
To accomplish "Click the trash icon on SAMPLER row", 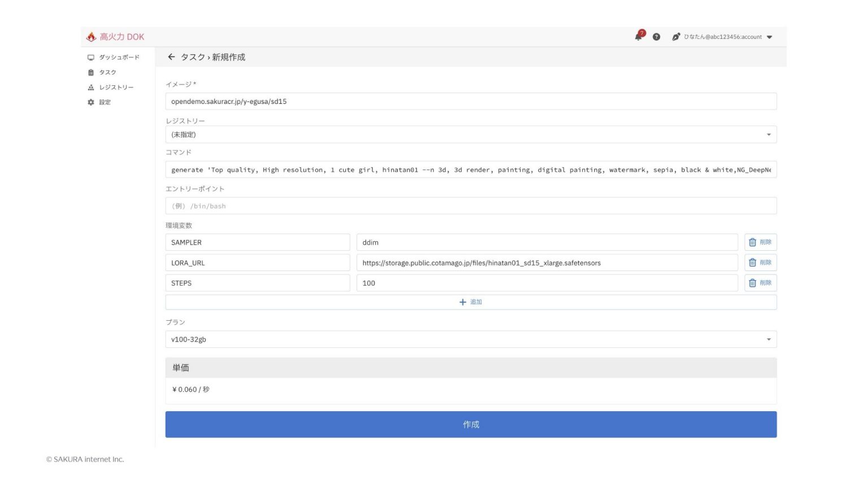I will coord(752,242).
